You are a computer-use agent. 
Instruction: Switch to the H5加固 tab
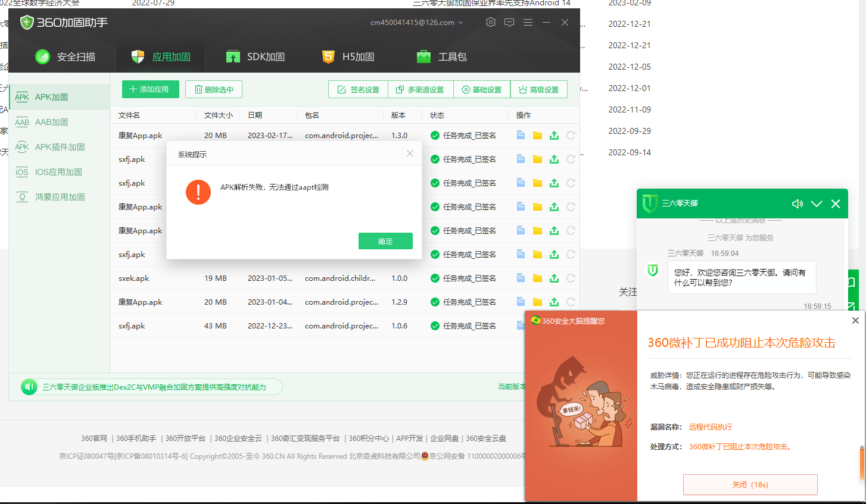click(348, 57)
